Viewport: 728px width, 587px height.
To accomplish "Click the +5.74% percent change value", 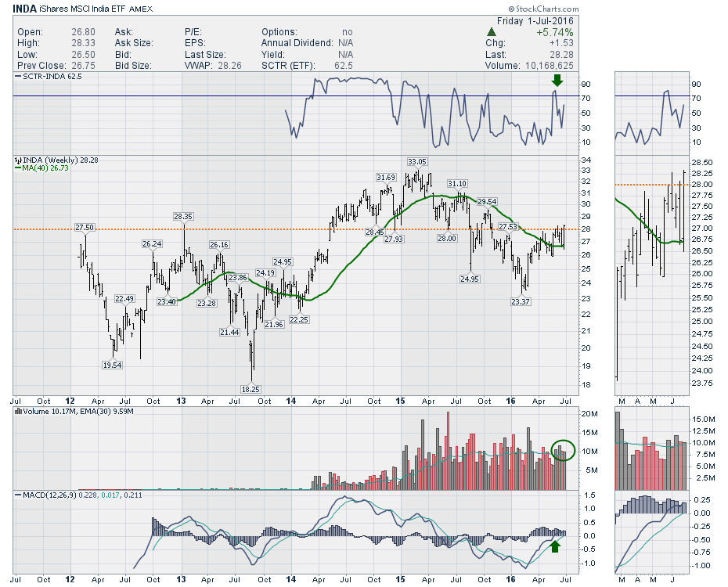I will [x=555, y=33].
